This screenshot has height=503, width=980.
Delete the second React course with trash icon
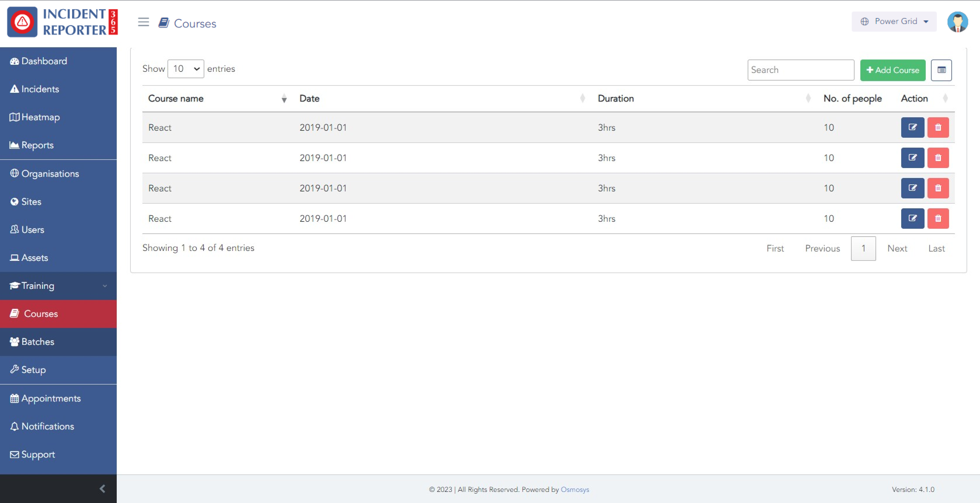[x=938, y=158]
